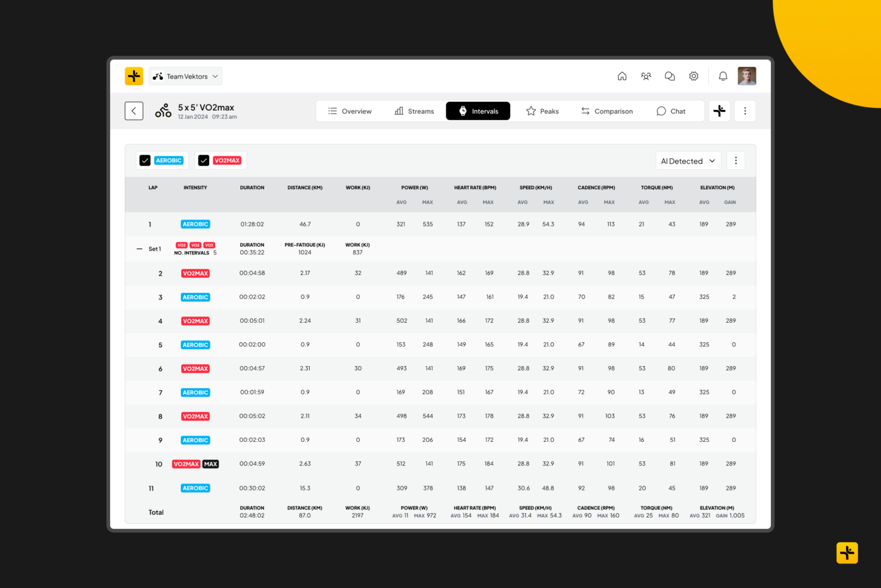Open the three-dot menu above the table
This screenshot has height=588, width=881.
(736, 160)
